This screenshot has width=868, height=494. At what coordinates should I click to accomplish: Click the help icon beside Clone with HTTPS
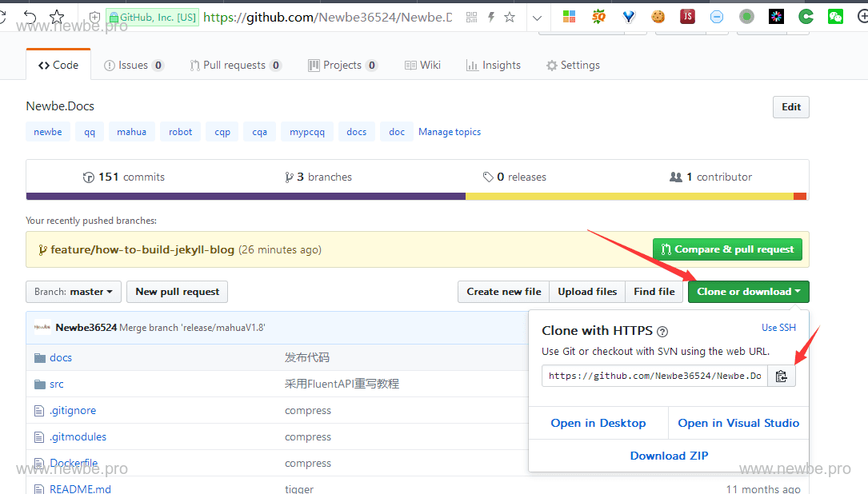click(662, 331)
